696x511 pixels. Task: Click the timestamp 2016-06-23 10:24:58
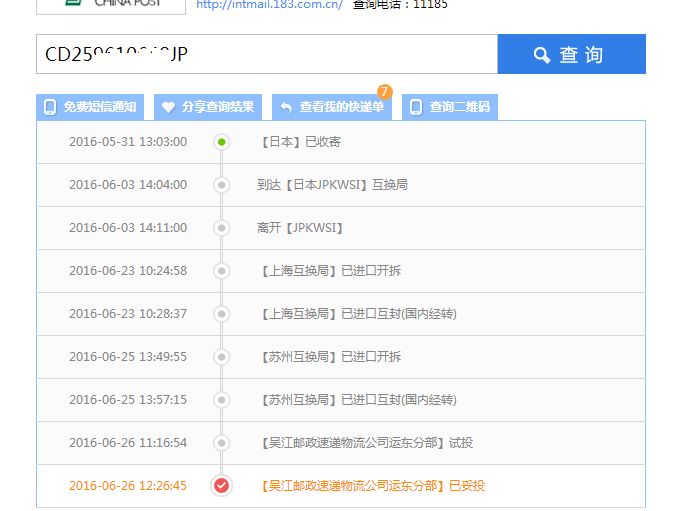(x=128, y=271)
